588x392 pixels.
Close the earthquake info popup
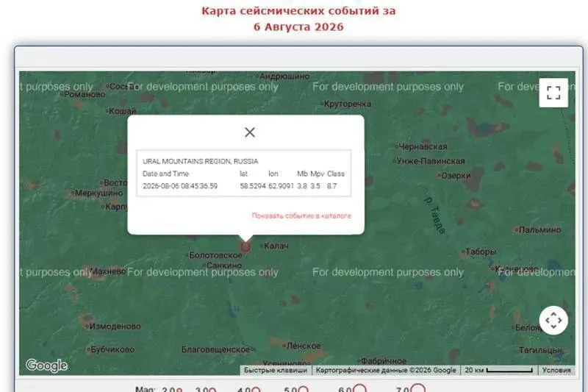click(x=250, y=132)
